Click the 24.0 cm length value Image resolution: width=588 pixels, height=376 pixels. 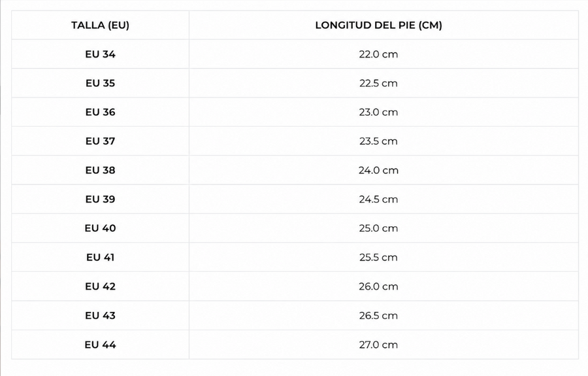tap(378, 171)
